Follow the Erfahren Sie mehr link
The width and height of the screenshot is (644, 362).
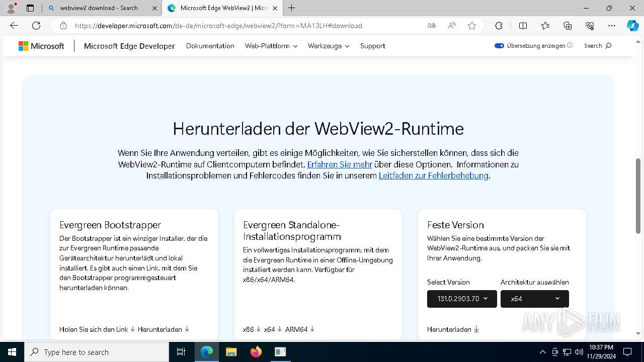tap(340, 164)
